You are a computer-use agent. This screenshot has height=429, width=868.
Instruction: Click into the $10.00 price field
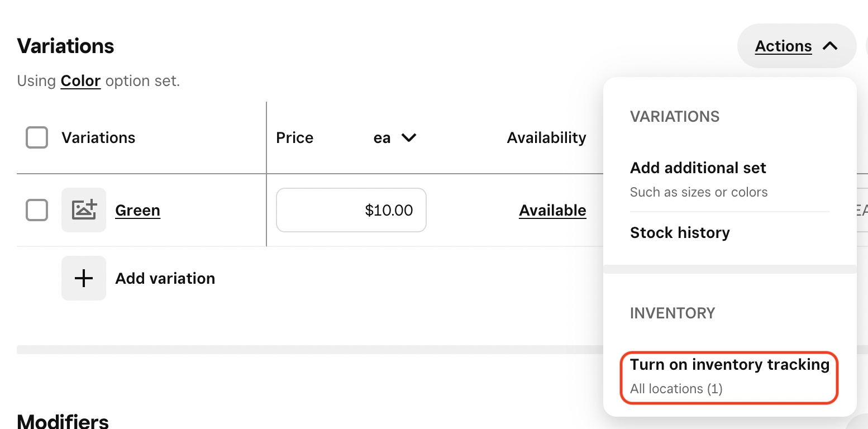pos(351,211)
